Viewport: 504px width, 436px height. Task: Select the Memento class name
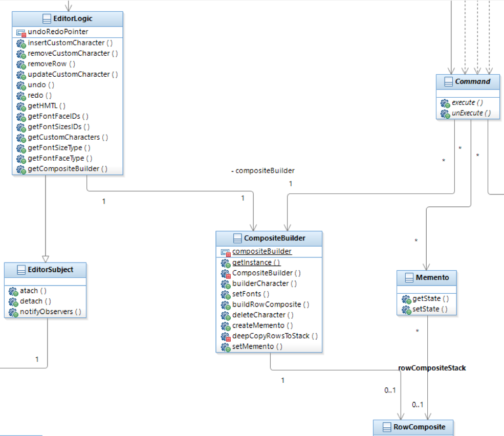pyautogui.click(x=432, y=277)
